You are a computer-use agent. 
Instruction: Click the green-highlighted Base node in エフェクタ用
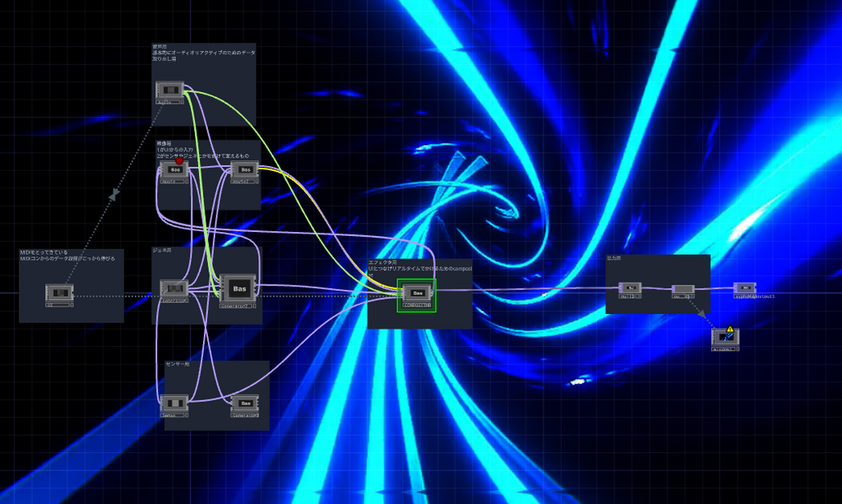(417, 293)
